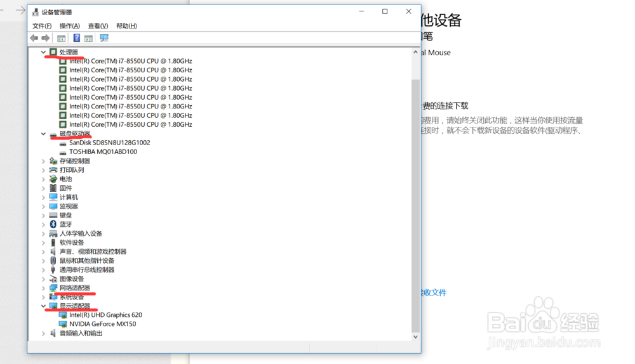Scan for hardware changes via monitor icon
Image resolution: width=635 pixels, height=364 pixels.
(x=104, y=38)
